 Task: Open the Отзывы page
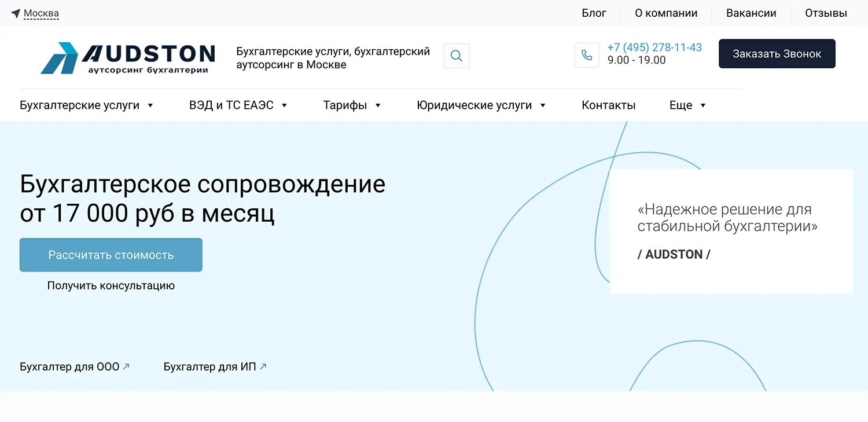pos(826,13)
